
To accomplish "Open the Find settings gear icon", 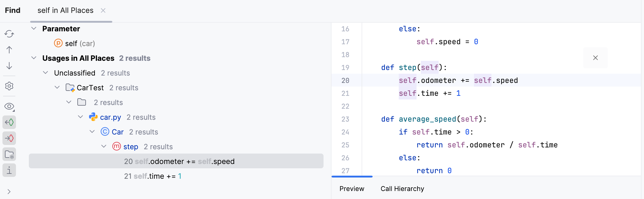I will (x=9, y=86).
